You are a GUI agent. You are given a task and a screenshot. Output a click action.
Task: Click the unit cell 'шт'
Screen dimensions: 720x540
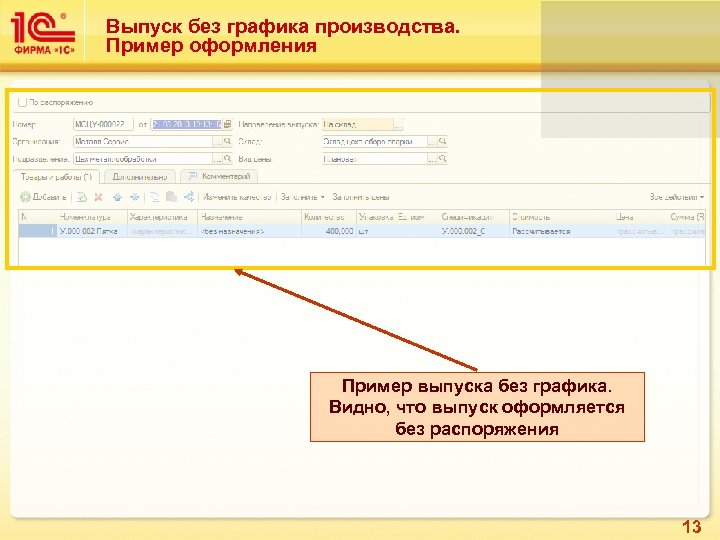tap(398, 231)
